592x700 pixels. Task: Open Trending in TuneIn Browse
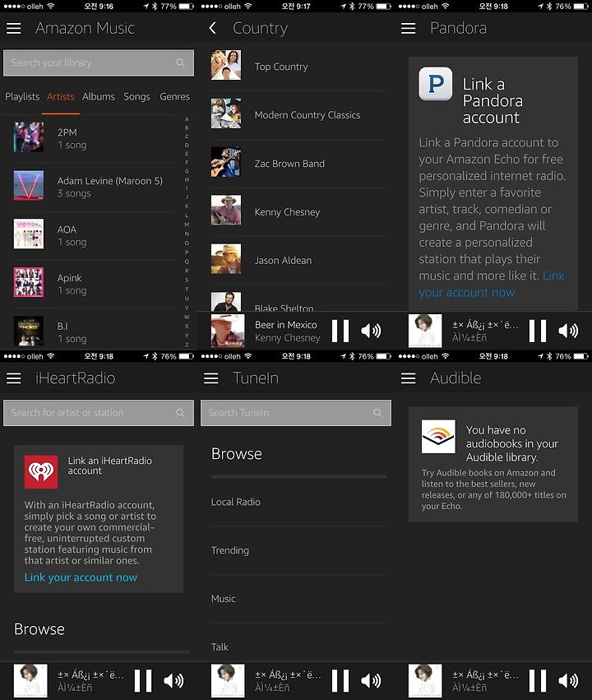(x=298, y=550)
